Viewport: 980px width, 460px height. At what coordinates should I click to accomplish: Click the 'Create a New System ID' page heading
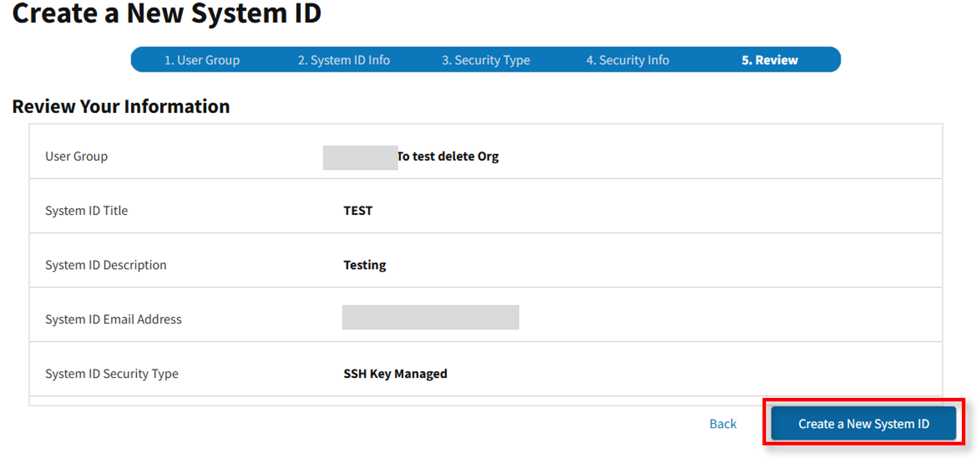coord(167,14)
